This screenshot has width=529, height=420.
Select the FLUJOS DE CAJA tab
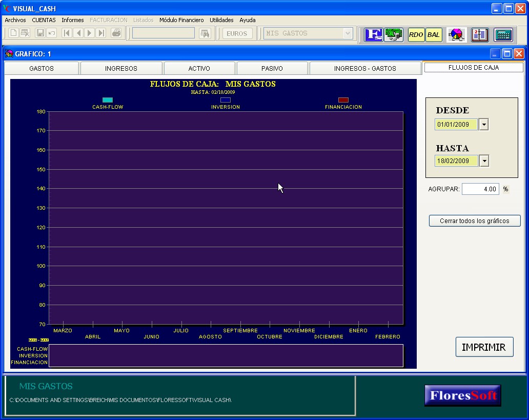coord(474,67)
